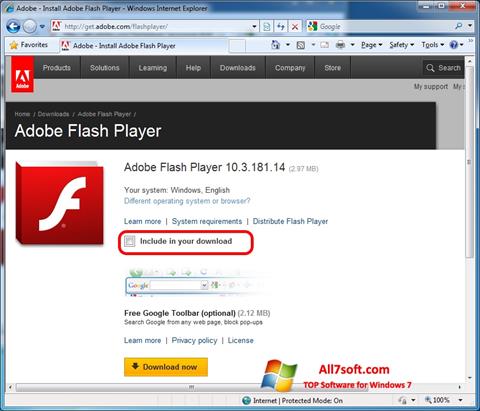Click the security lock icon in status bar
Viewport: 480px width, 411px height.
point(402,400)
